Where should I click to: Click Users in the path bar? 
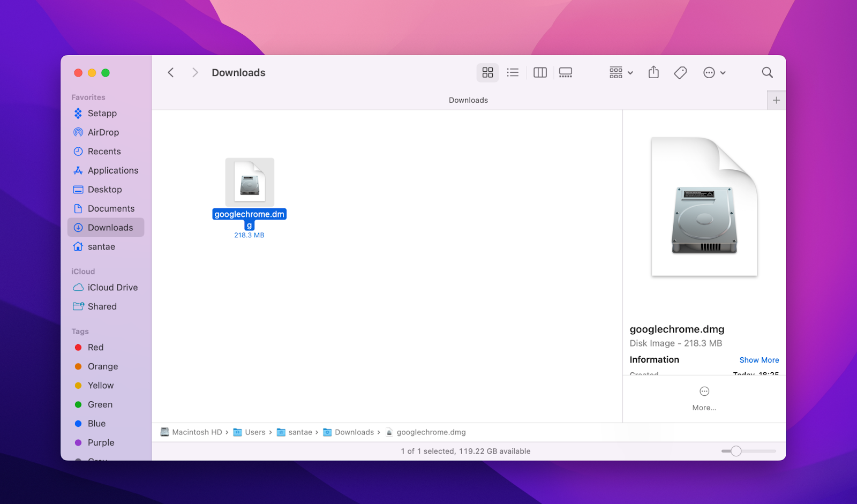[x=250, y=432]
